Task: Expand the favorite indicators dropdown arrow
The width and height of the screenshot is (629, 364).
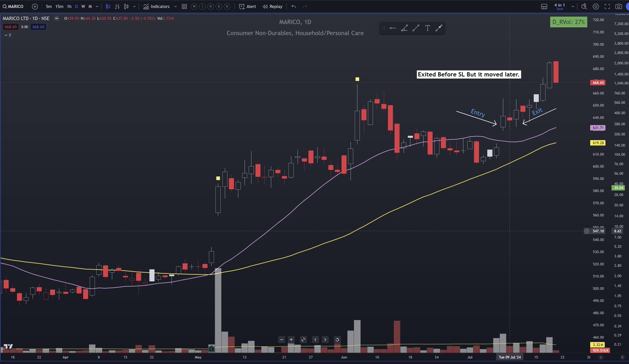Action: click(175, 7)
